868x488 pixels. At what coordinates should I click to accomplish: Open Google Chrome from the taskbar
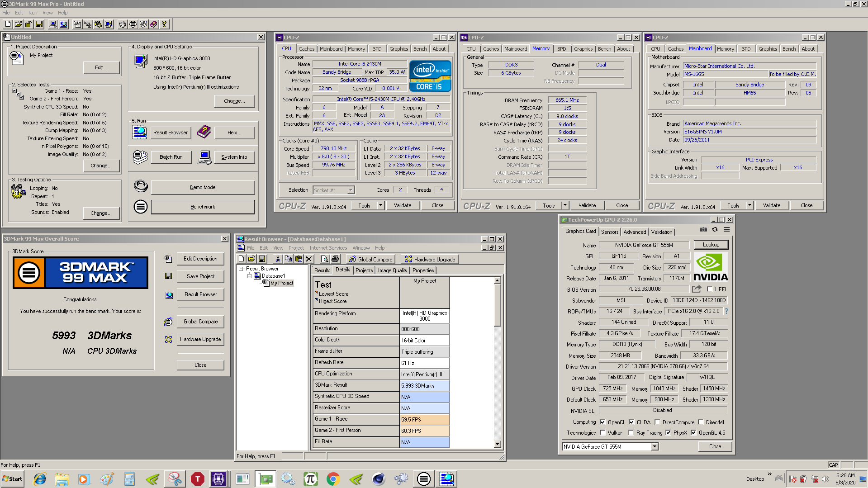pyautogui.click(x=333, y=479)
